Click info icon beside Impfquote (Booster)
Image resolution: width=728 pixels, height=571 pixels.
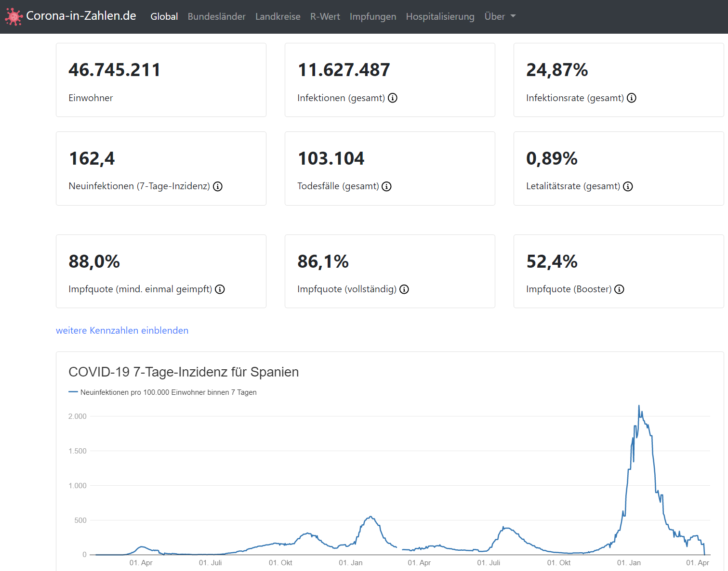pyautogui.click(x=619, y=289)
